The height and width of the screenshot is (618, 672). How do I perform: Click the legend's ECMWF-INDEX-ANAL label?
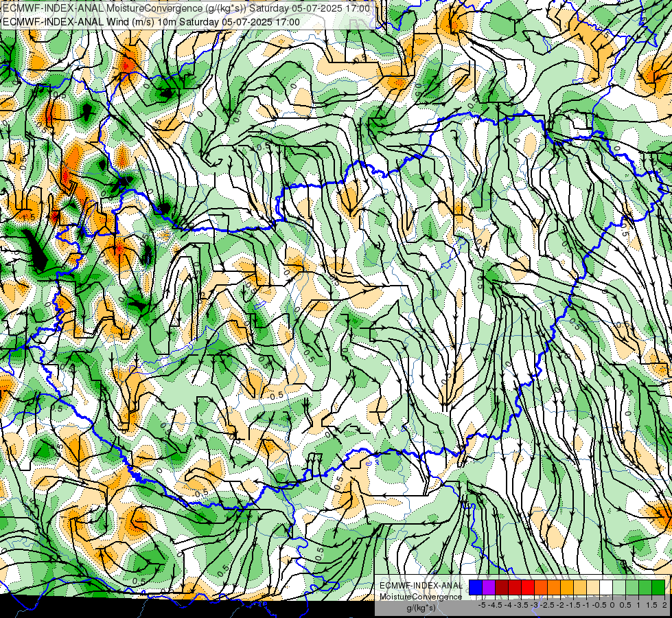click(421, 586)
